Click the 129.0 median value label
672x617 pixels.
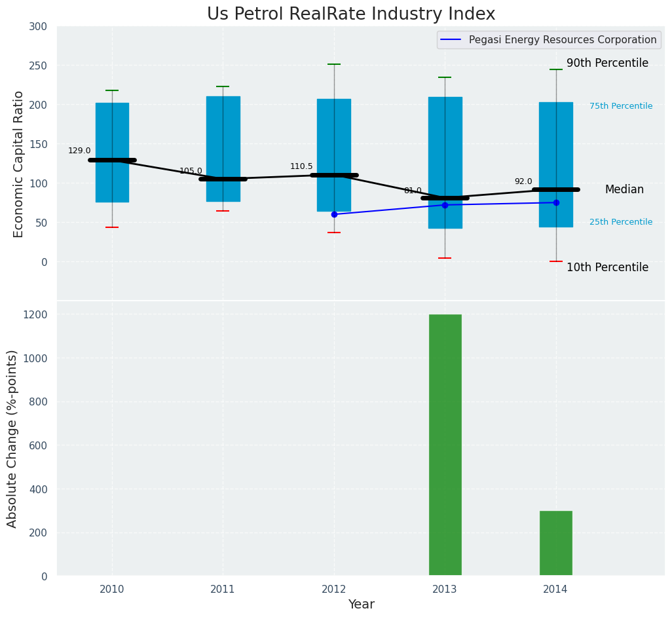click(x=79, y=151)
